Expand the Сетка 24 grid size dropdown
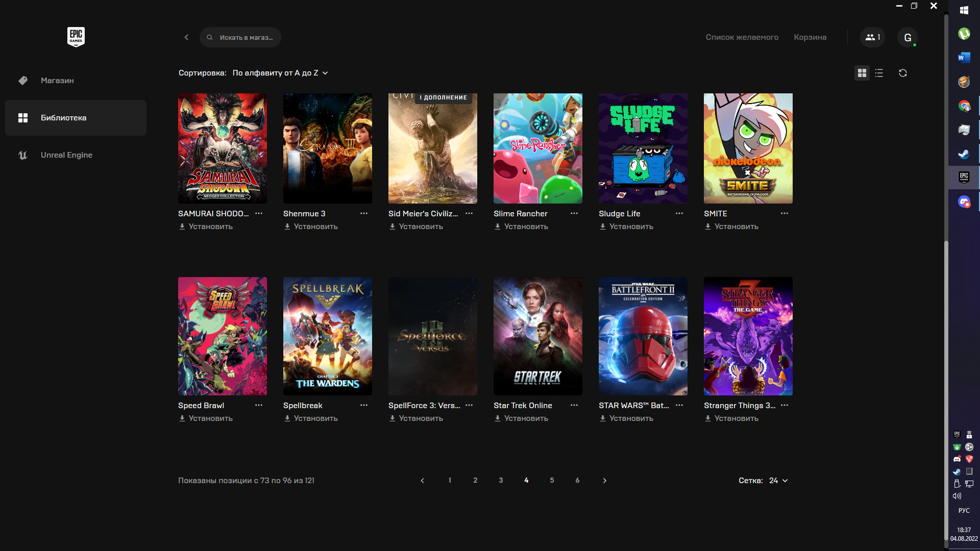Viewport: 980px width, 551px height. point(778,481)
